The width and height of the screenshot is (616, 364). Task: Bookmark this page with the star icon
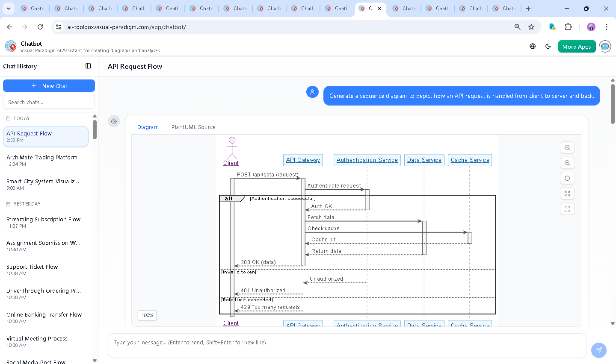(531, 27)
